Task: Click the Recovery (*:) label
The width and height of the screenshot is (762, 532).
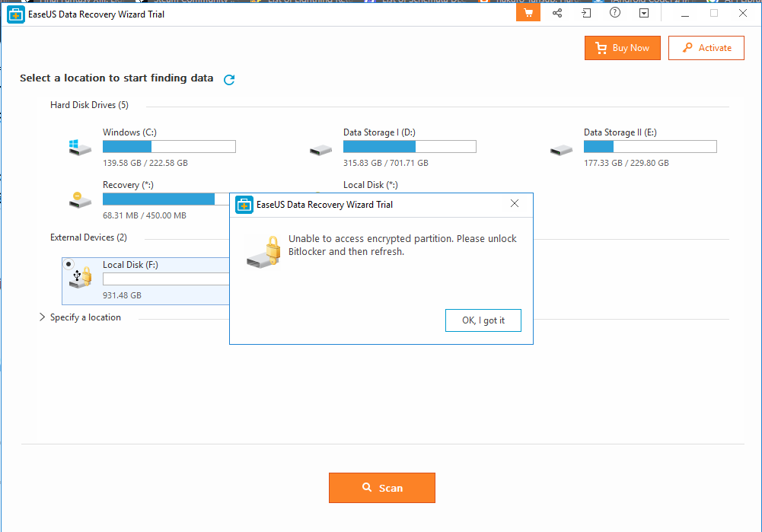Action: coord(129,185)
